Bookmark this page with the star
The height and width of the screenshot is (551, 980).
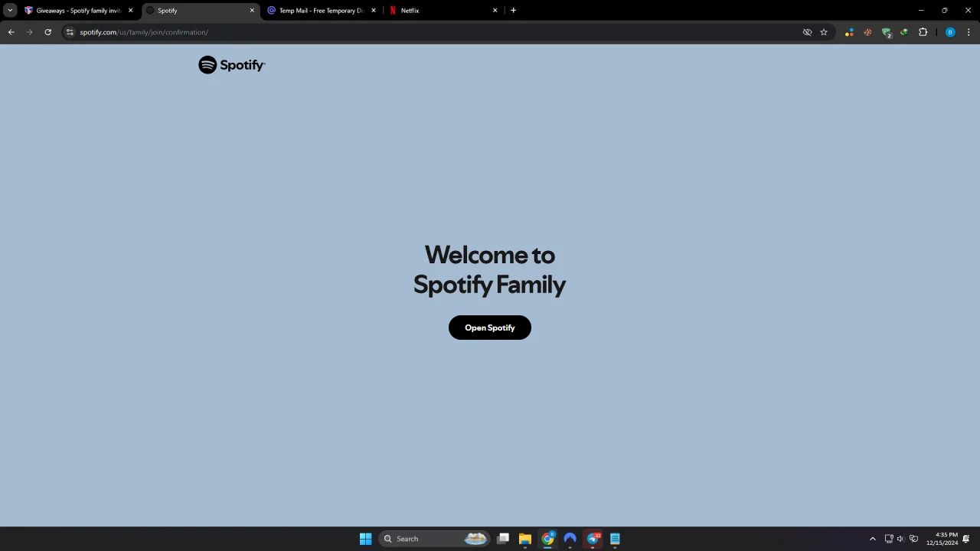(x=824, y=32)
